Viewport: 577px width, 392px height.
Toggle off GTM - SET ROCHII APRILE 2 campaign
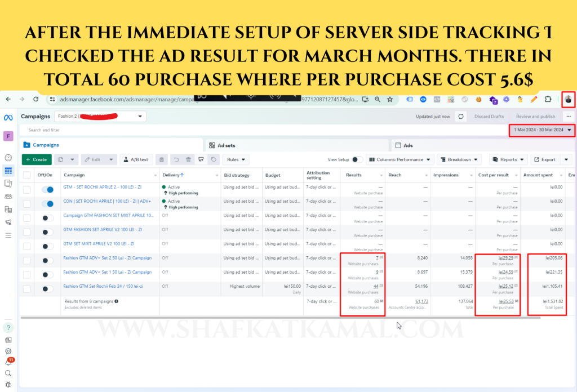47,190
